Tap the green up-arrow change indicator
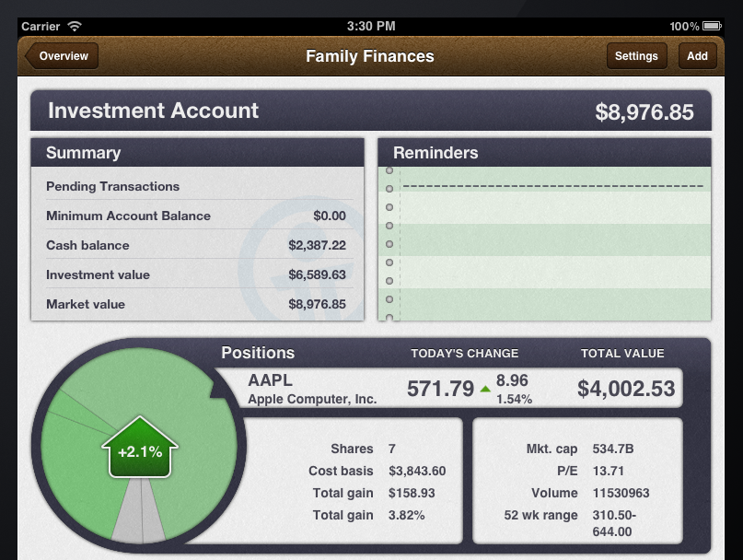The height and width of the screenshot is (560, 743). click(x=485, y=390)
